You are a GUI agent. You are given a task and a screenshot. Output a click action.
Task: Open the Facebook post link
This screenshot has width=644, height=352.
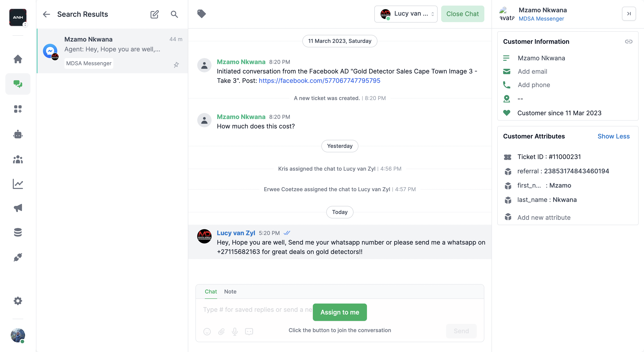click(x=319, y=81)
